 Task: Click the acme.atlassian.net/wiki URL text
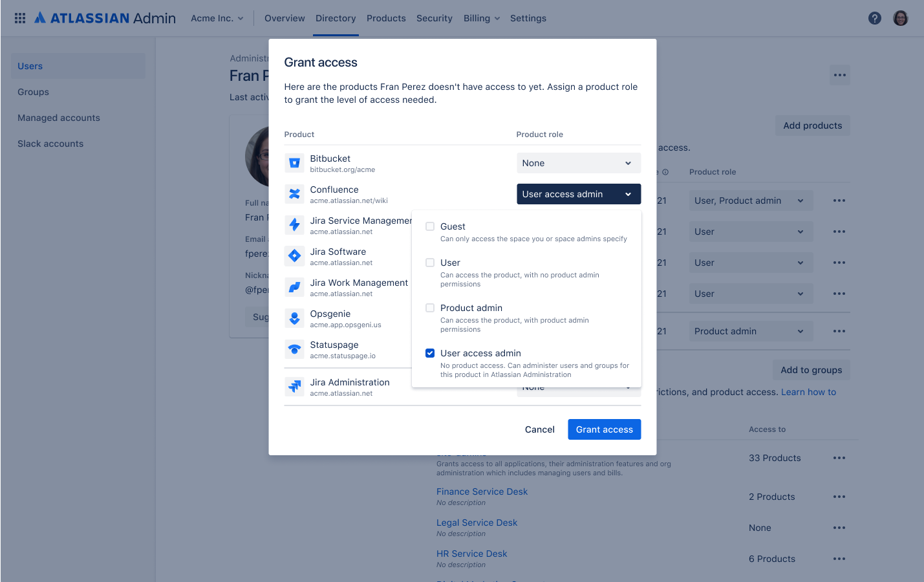(349, 201)
